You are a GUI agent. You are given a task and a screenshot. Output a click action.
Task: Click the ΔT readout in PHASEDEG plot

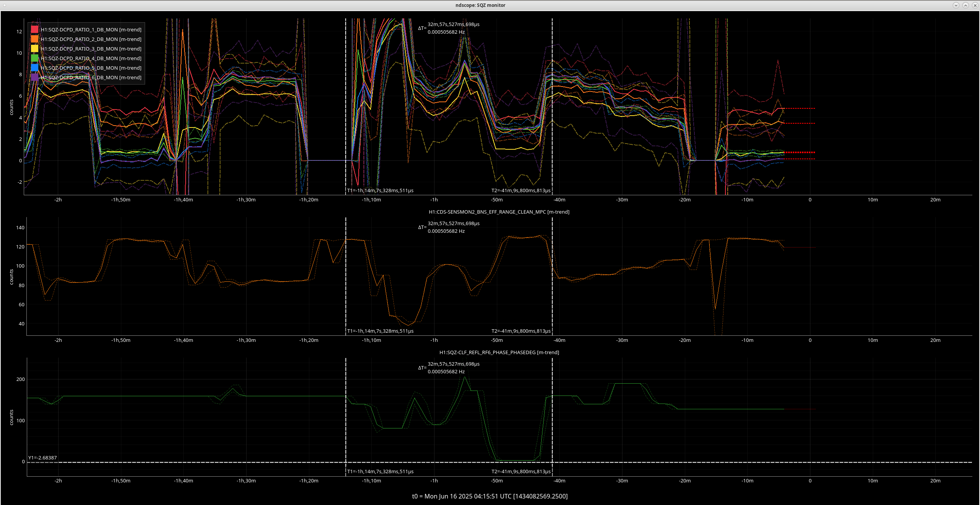pyautogui.click(x=449, y=368)
